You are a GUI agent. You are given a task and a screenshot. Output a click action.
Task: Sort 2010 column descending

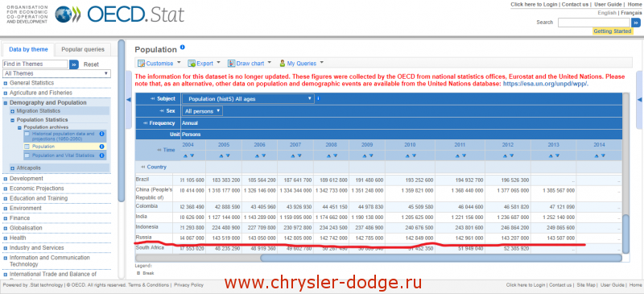[414, 155]
